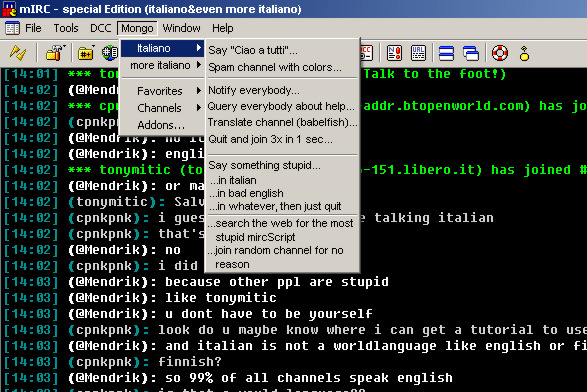Click the lightning bolt Connect icon

point(18,53)
